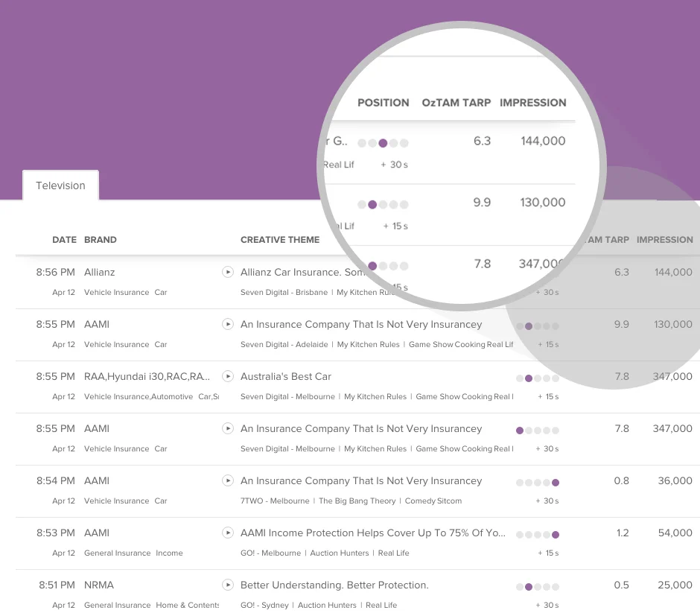700x616 pixels.
Task: Play the AAMI Melbourne My Kitchen Rules ad
Action: coord(228,428)
